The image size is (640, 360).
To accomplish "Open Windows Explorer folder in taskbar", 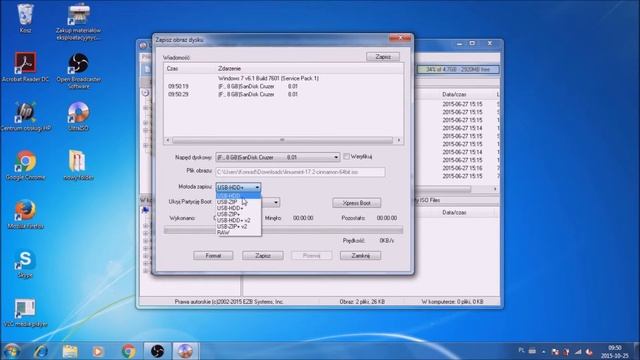I will [x=70, y=351].
